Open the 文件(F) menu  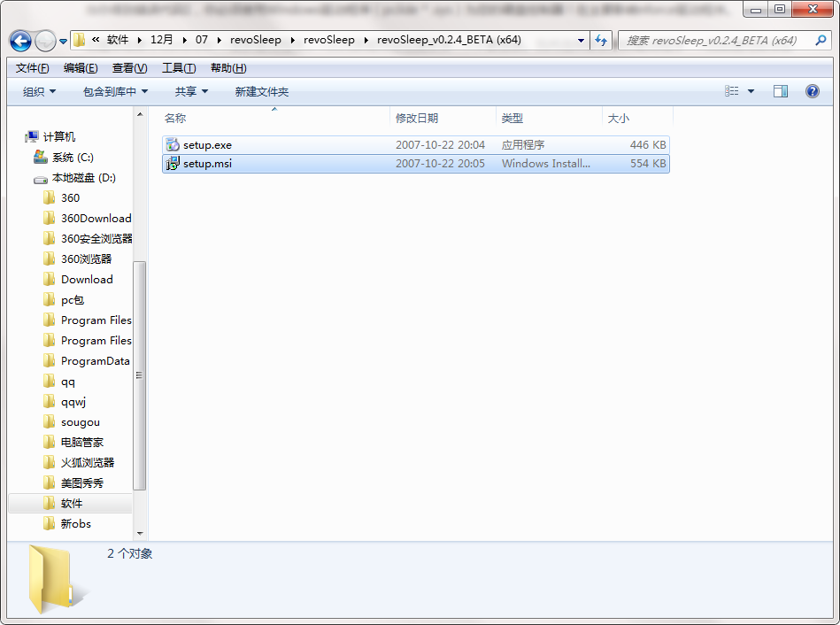coord(32,68)
